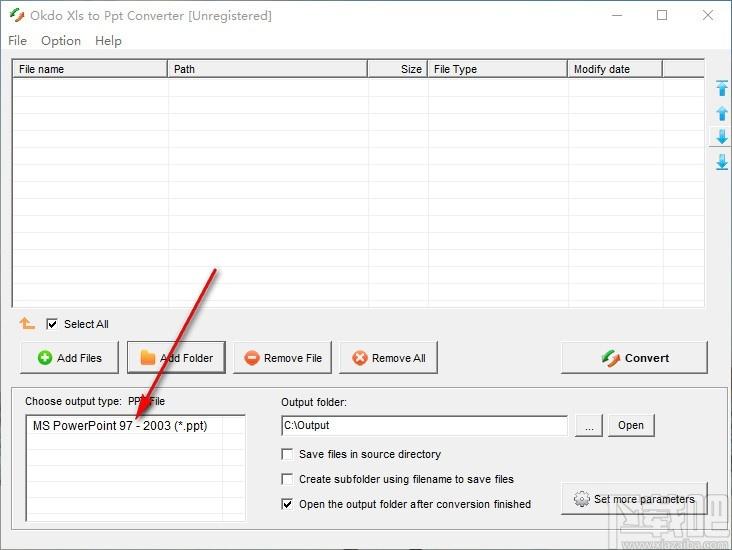Enable Create subfolder using filename option
Viewport: 732px width, 550px height.
coord(287,479)
